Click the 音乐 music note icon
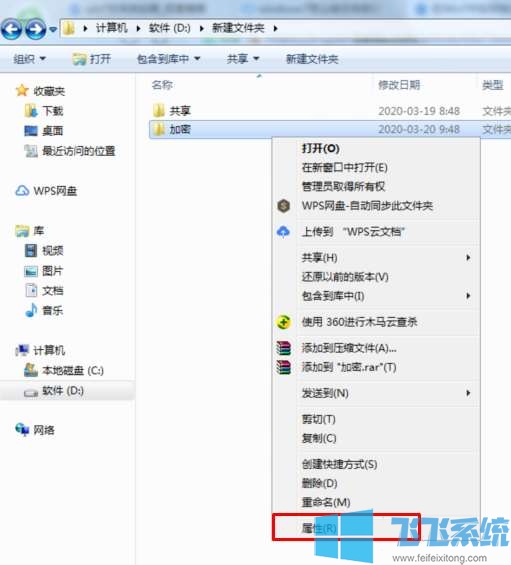The width and height of the screenshot is (511, 565). (31, 310)
